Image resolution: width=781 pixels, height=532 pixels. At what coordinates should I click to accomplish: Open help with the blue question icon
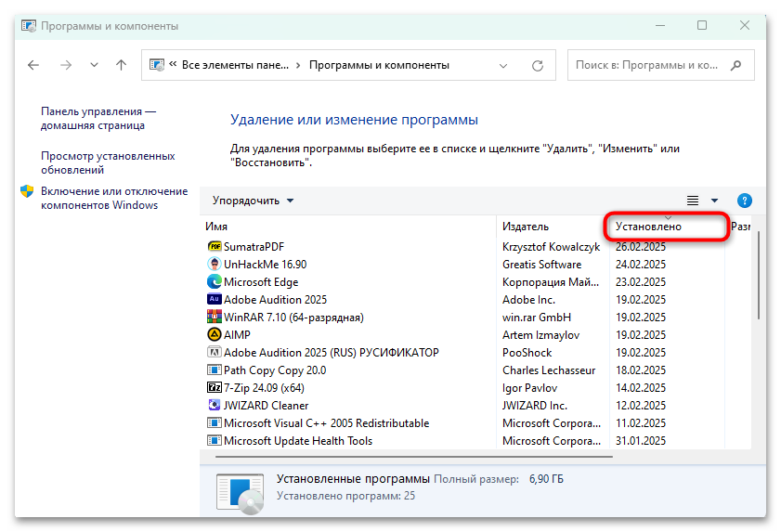pyautogui.click(x=744, y=201)
